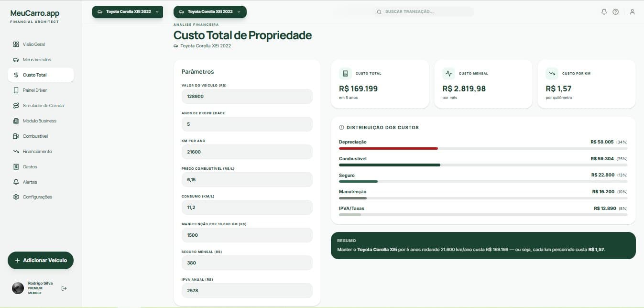This screenshot has height=308, width=644.
Task: Open Meus Veículos in the sidebar
Action: 41,60
